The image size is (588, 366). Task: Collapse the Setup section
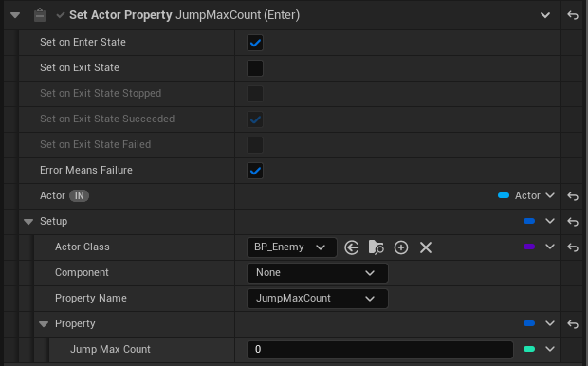coord(28,222)
